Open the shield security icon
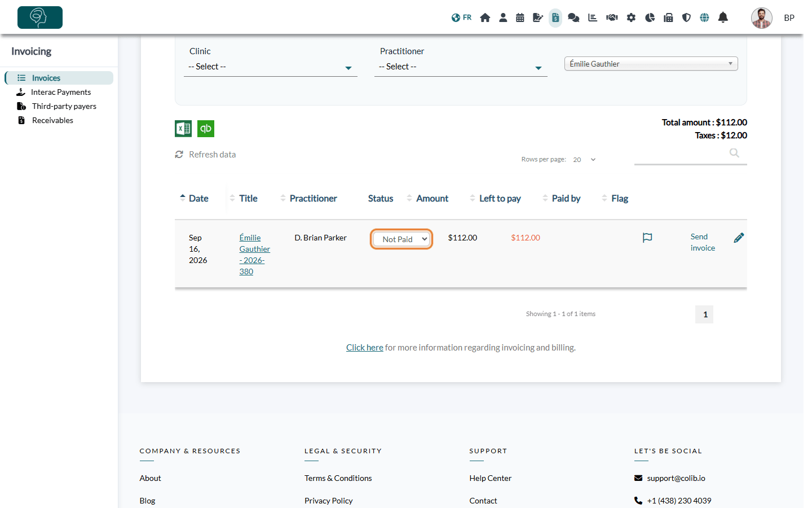 tap(686, 17)
